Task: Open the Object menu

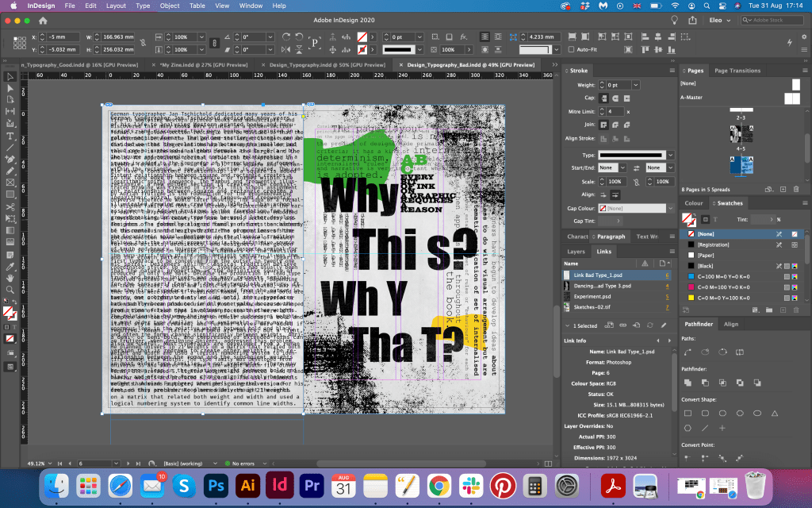Action: (x=169, y=6)
